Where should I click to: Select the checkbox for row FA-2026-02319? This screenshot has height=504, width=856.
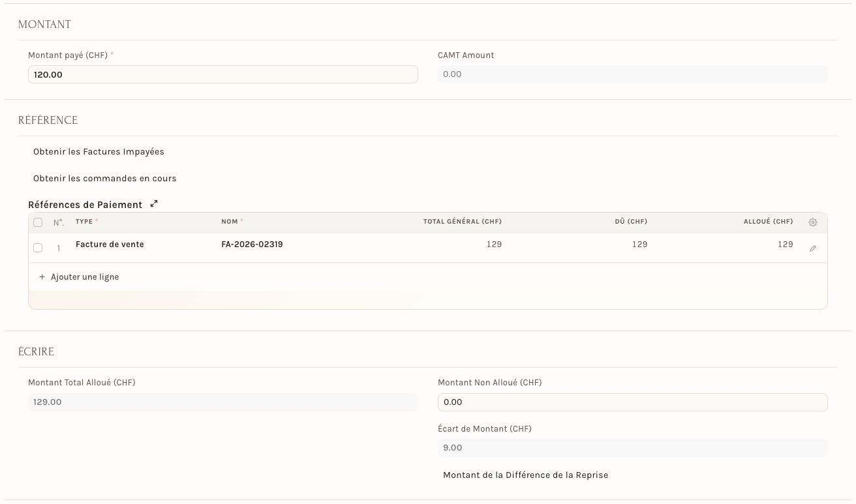38,248
